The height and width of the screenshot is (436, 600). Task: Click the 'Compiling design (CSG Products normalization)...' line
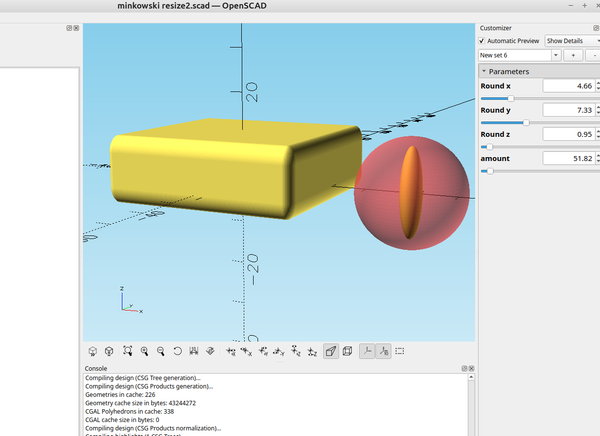point(153,428)
